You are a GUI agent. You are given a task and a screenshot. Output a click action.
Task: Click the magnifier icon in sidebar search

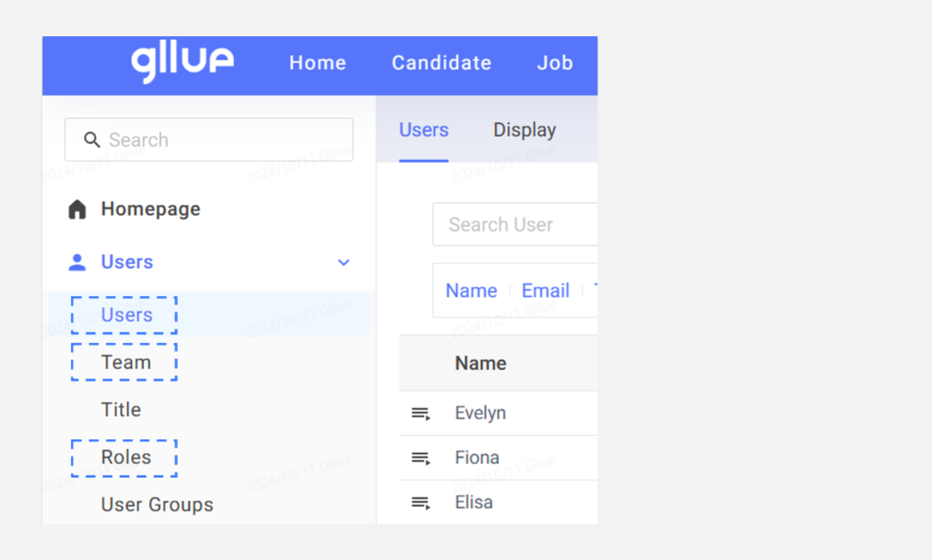click(92, 140)
